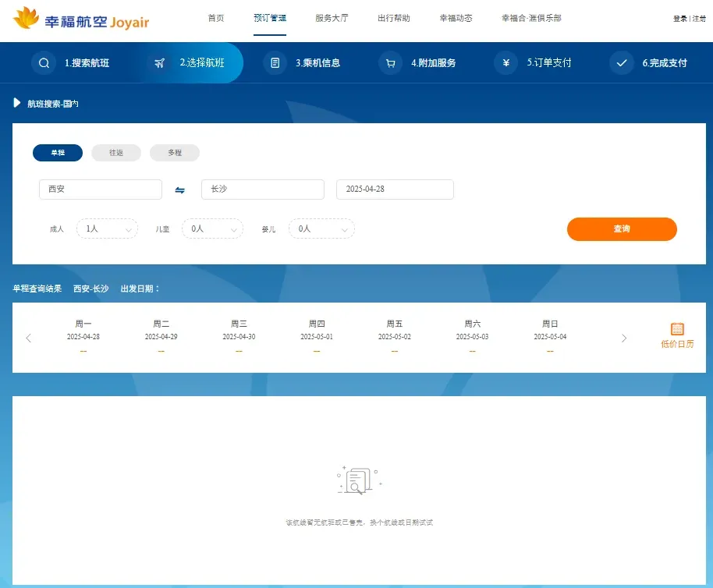Click the Joyair flame logo icon
Screen dimensions: 713x588
pyautogui.click(x=27, y=18)
